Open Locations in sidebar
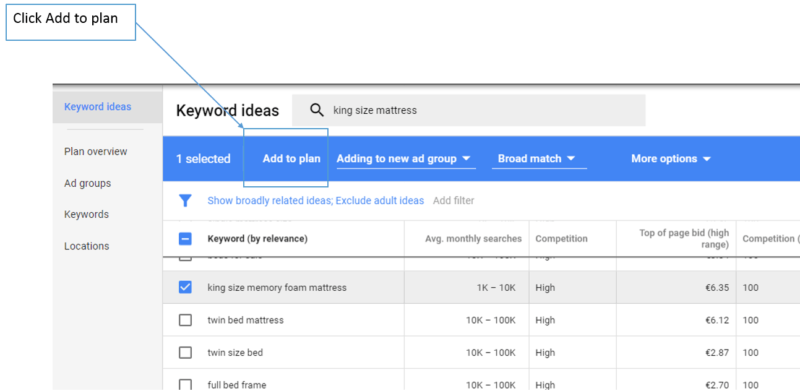Screen dimensions: 800x391 [86, 246]
